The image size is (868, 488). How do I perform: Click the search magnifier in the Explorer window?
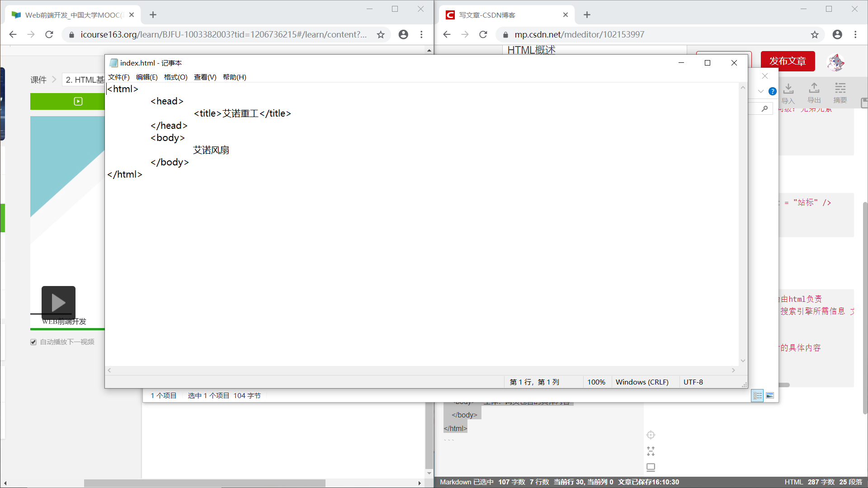point(764,108)
